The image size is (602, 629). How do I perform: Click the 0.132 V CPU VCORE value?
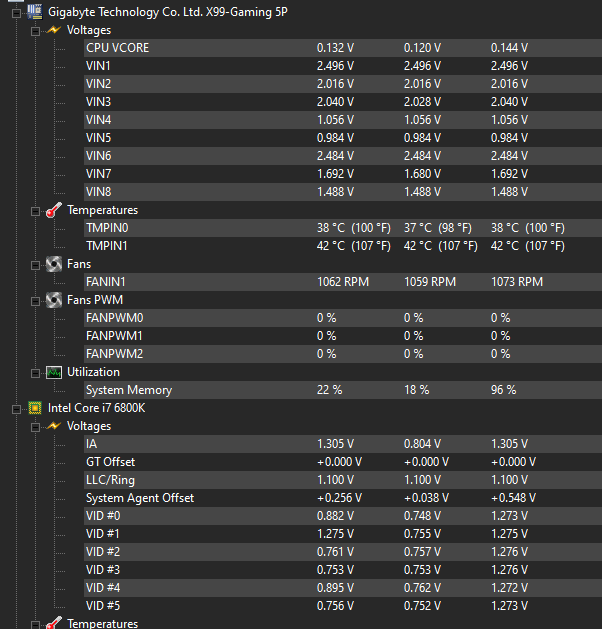(335, 48)
